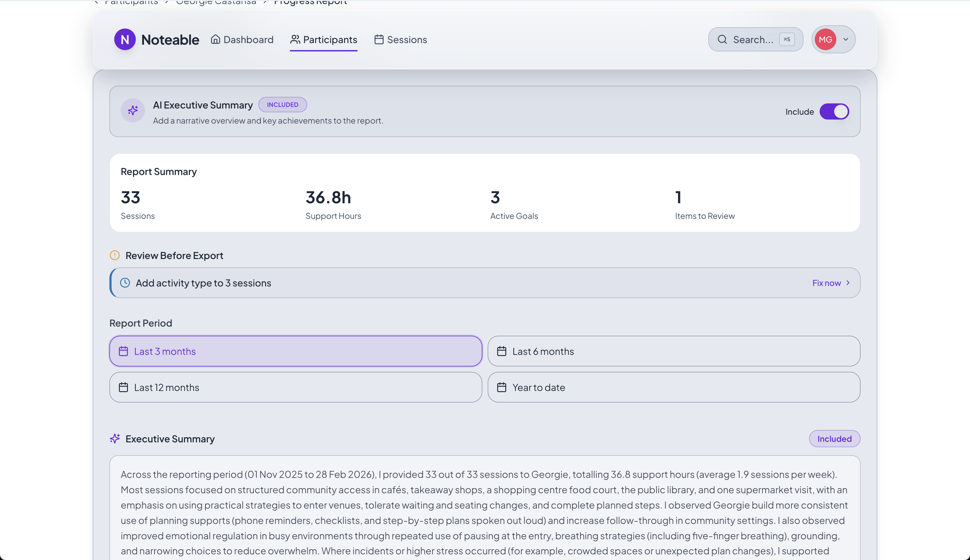Select the Last 3 months period
Viewport: 970px width, 560px height.
point(296,351)
